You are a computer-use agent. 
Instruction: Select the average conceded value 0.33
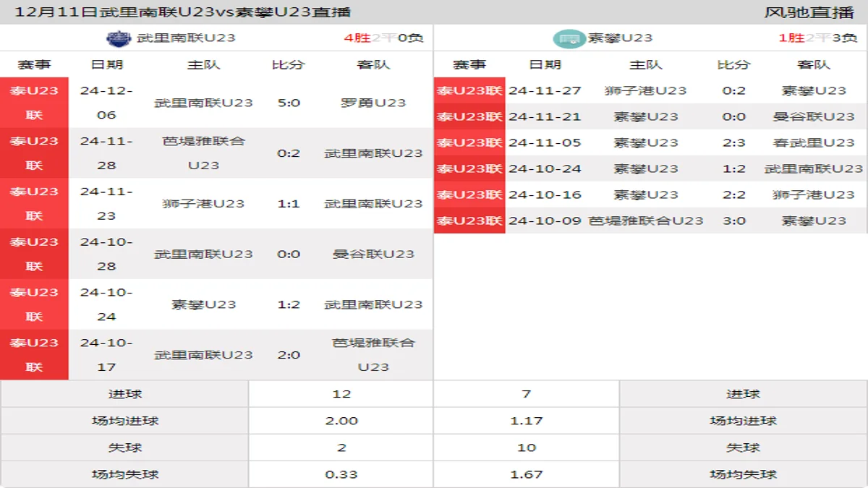point(341,474)
